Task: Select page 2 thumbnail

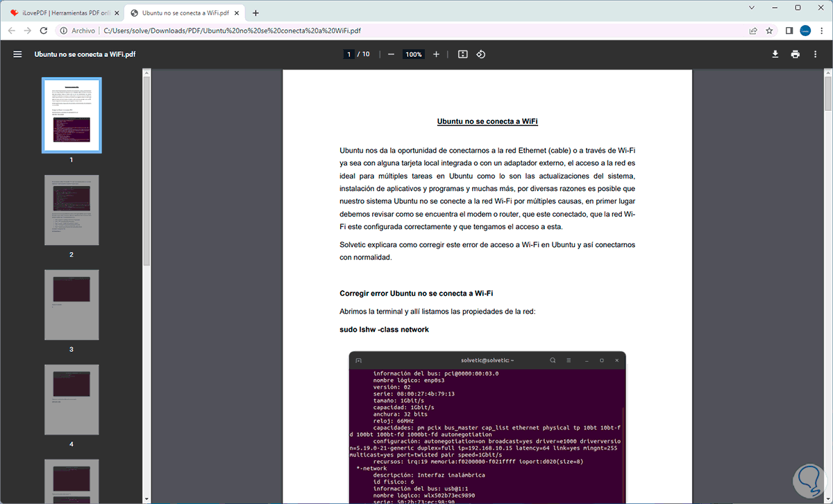Action: coord(71,210)
